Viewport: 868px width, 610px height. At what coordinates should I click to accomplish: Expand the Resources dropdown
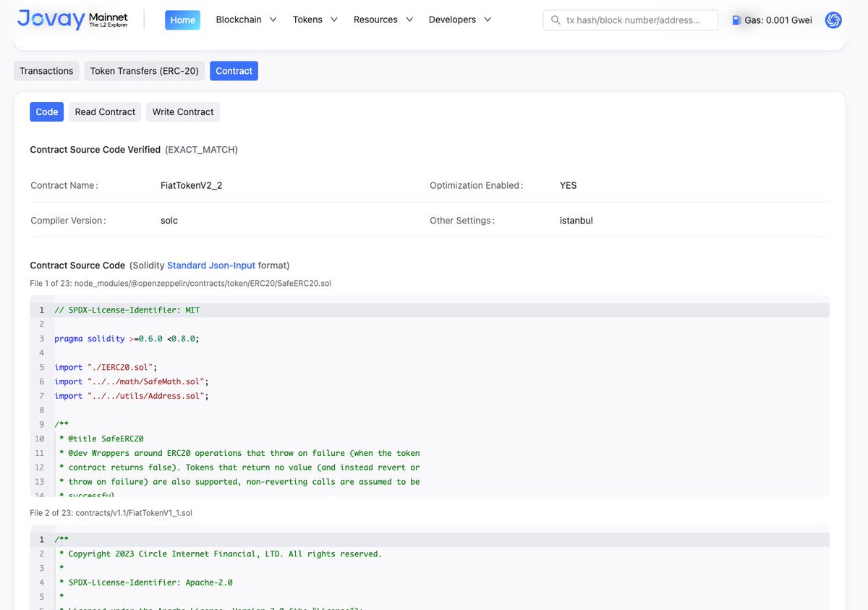pos(383,20)
